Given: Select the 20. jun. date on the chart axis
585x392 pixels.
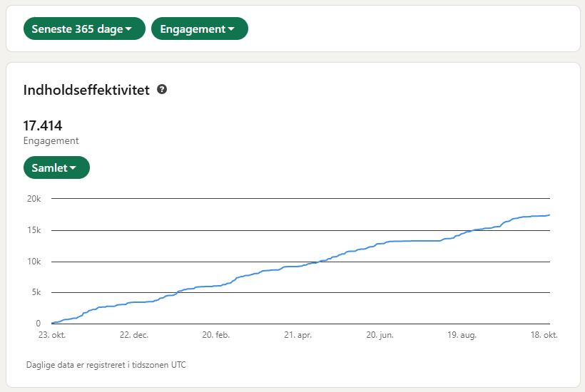Looking at the screenshot, I should [380, 334].
